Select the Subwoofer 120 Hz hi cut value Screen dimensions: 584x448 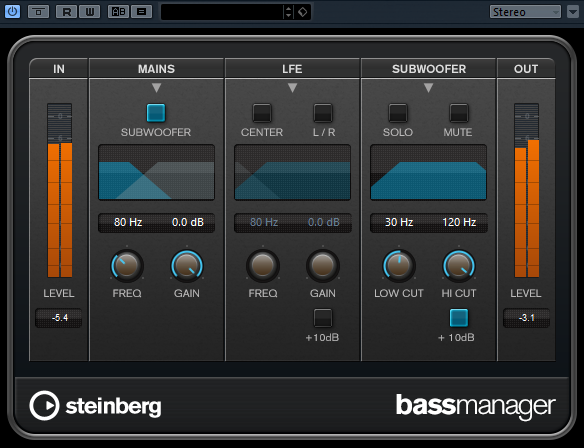[459, 222]
